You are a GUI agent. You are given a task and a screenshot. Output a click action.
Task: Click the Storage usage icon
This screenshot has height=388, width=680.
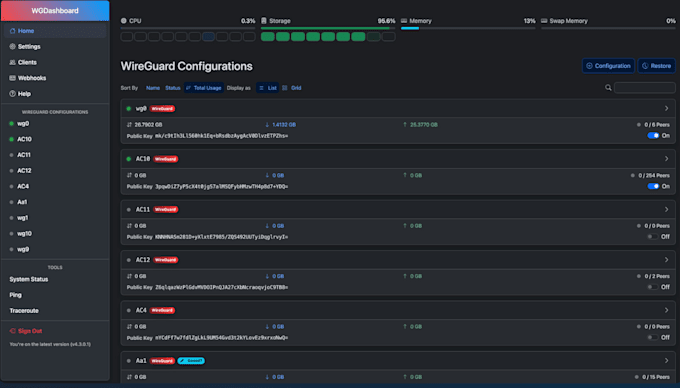click(x=264, y=20)
